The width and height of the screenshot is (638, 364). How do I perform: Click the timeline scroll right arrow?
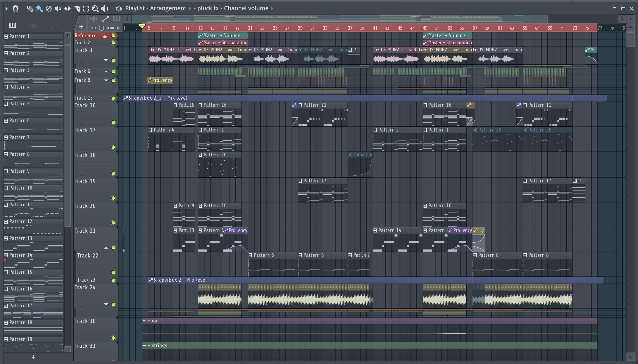click(622, 19)
